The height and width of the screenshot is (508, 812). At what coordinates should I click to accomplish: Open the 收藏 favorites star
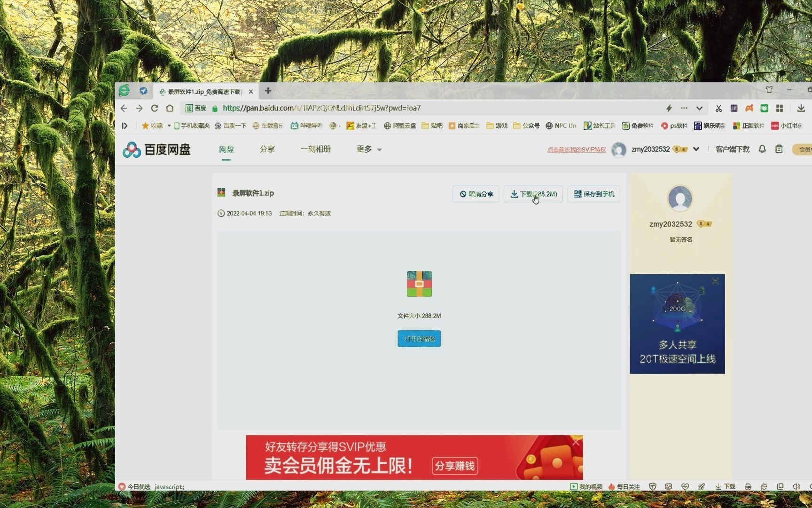tap(152, 126)
